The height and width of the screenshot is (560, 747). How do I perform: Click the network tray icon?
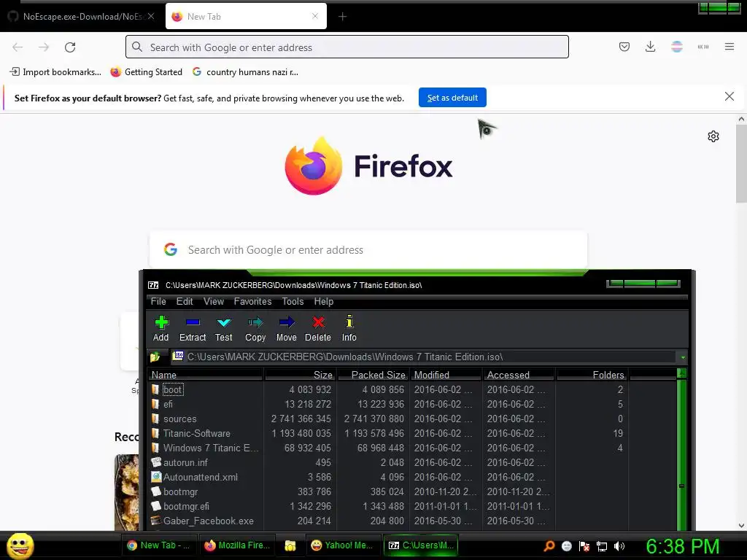click(602, 546)
